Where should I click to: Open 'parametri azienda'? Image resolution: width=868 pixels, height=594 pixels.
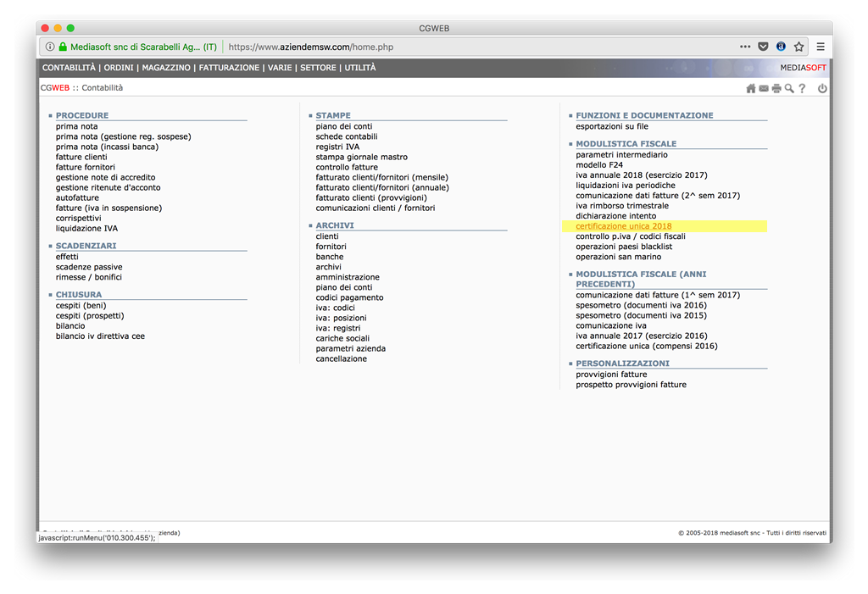(350, 349)
